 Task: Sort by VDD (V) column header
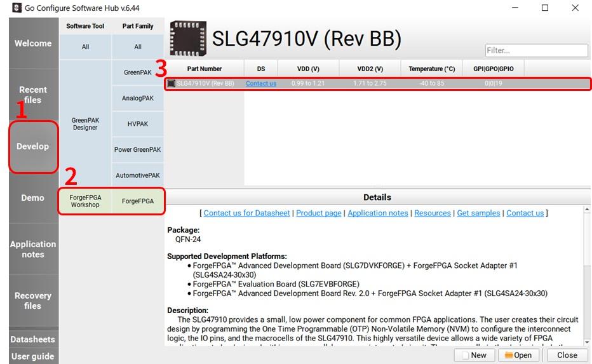(x=308, y=69)
